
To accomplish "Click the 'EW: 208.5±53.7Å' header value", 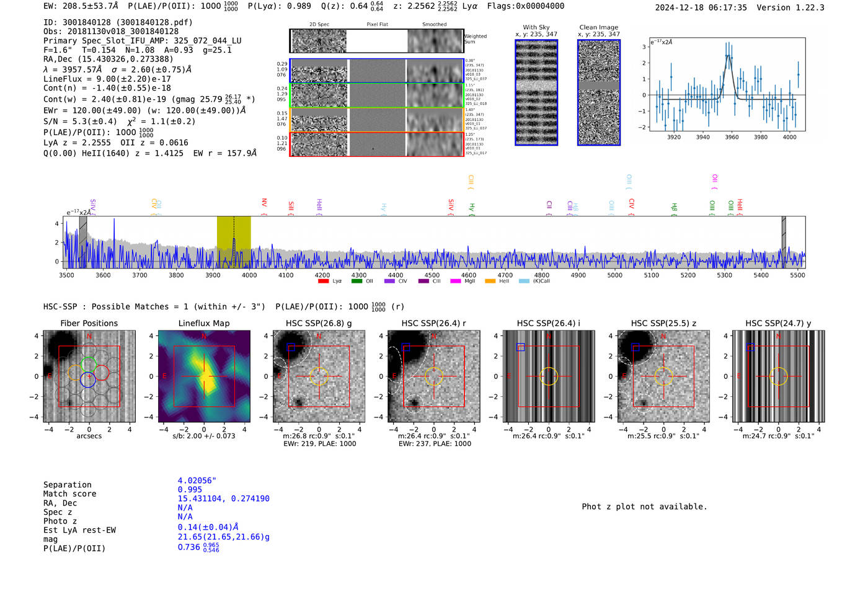I will click(x=81, y=6).
